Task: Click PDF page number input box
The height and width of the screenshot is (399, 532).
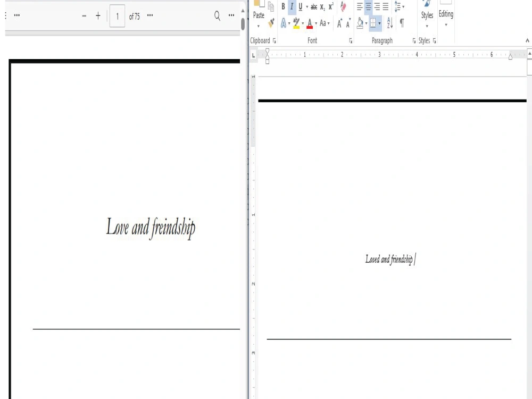Action: tap(118, 16)
